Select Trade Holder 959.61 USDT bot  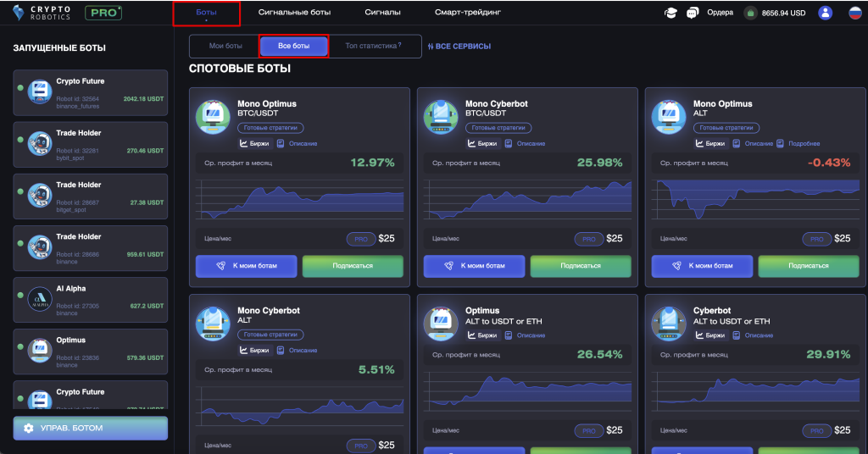click(x=90, y=248)
